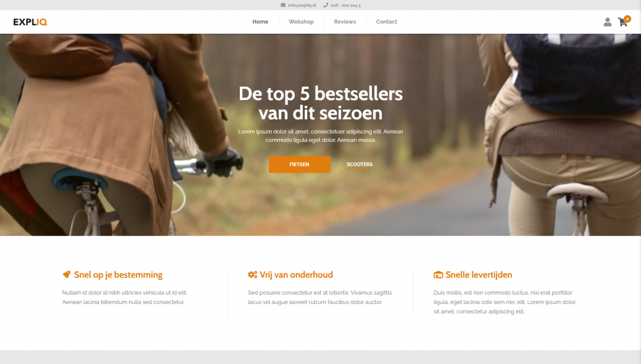Click the SCOOTERS link
This screenshot has height=364, width=641.
(359, 164)
